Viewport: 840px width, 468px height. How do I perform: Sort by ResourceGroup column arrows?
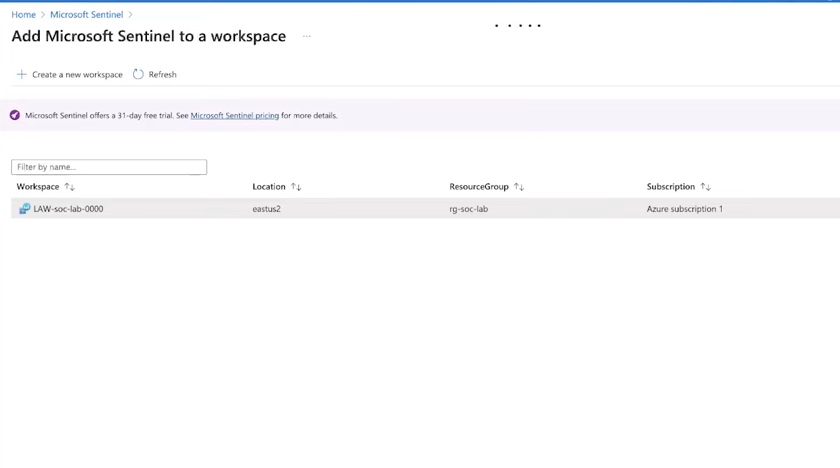(x=519, y=187)
